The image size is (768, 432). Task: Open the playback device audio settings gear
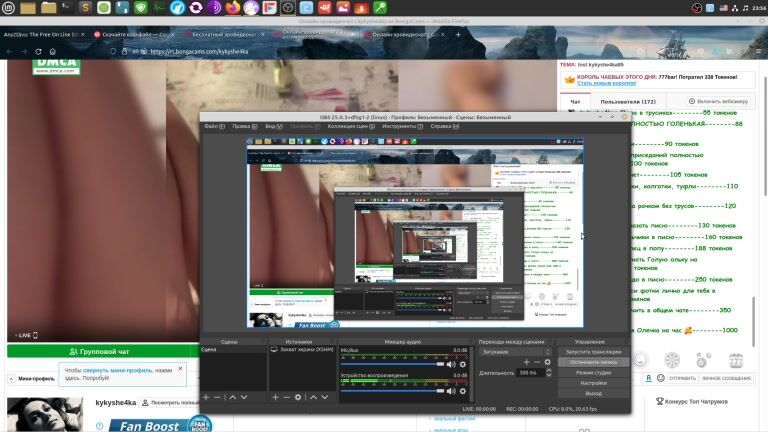tap(463, 389)
